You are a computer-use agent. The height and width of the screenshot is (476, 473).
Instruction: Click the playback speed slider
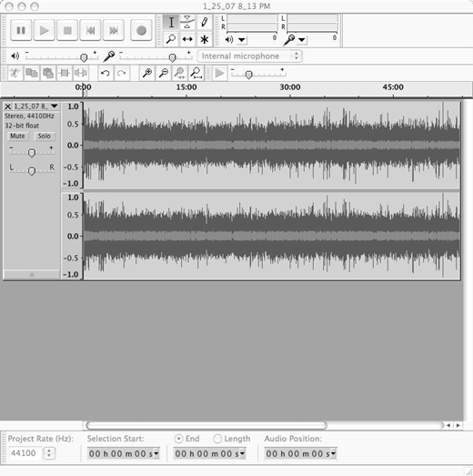(x=258, y=74)
